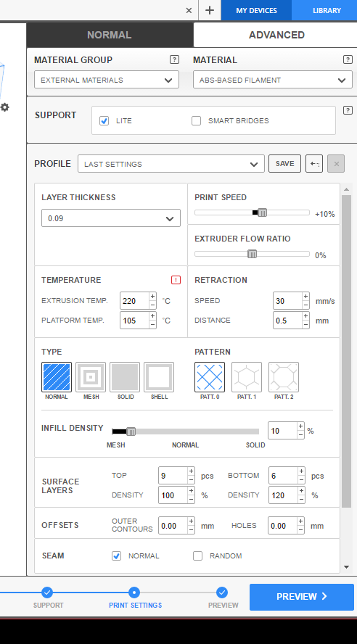The image size is (357, 644).
Task: Click the Infill Density slider handle
Action: tap(131, 432)
